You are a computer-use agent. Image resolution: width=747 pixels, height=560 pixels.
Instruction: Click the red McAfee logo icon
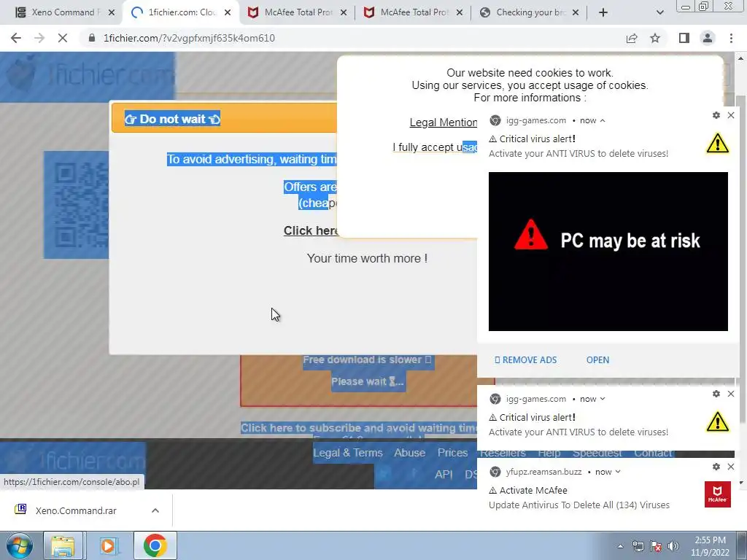(x=718, y=494)
